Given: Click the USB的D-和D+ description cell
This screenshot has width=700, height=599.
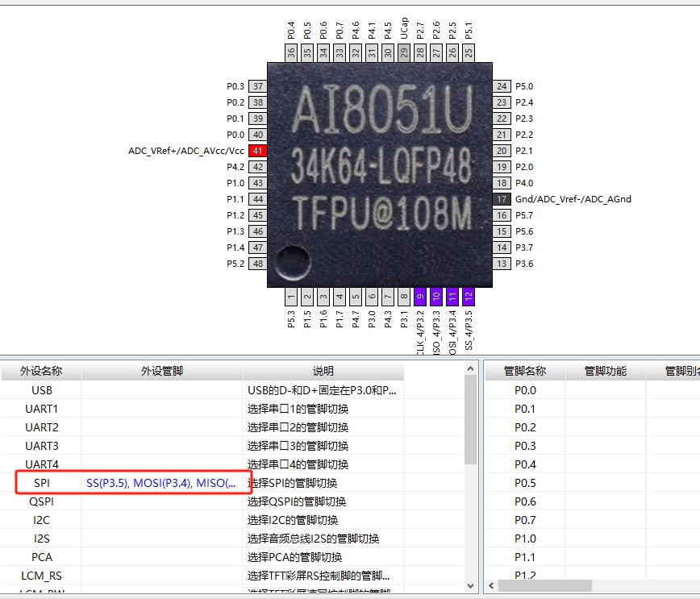Looking at the screenshot, I should click(x=322, y=390).
